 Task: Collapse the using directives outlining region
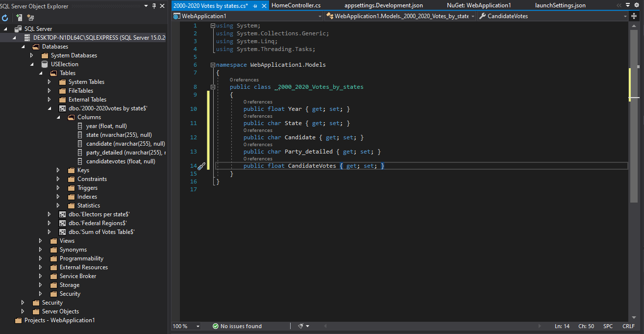(x=213, y=25)
